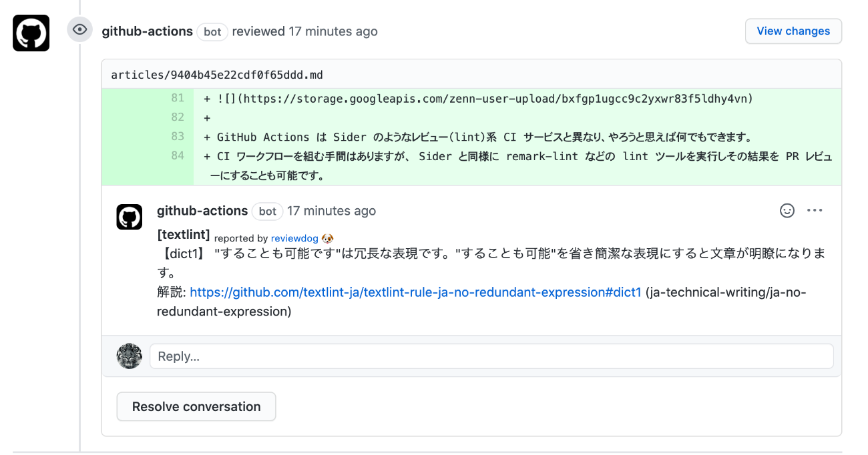Image resolution: width=868 pixels, height=455 pixels.
Task: Select diff line number 84
Action: point(177,155)
